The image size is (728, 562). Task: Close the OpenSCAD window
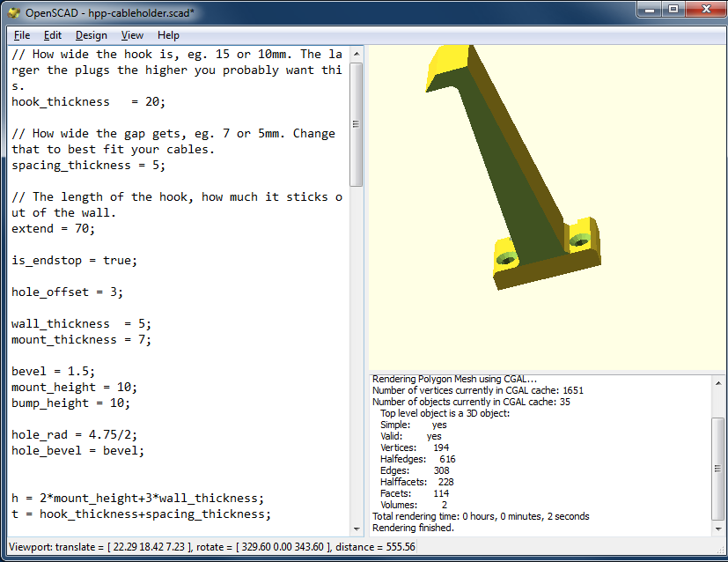point(706,10)
